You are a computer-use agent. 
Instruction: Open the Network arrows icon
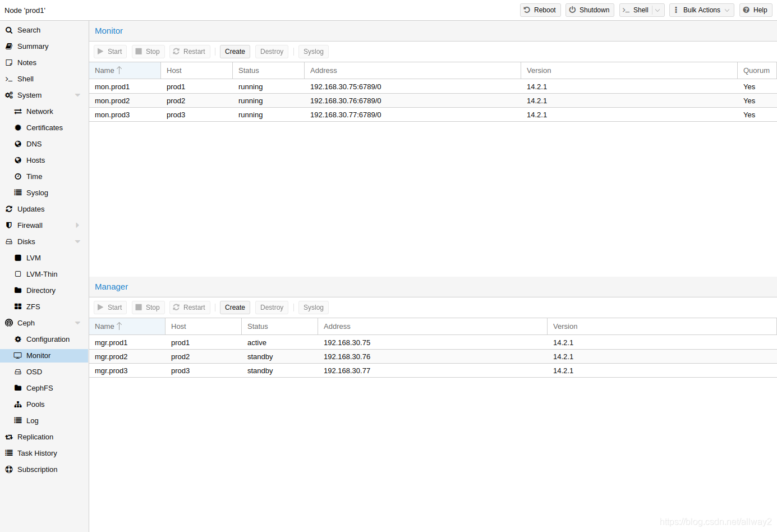tap(18, 112)
